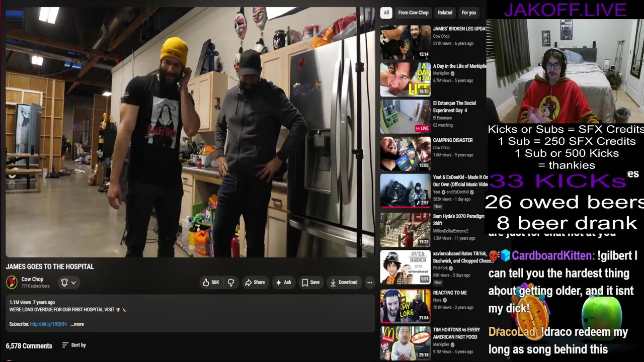The image size is (644, 362).
Task: Open the three-dot more actions menu
Action: click(370, 283)
